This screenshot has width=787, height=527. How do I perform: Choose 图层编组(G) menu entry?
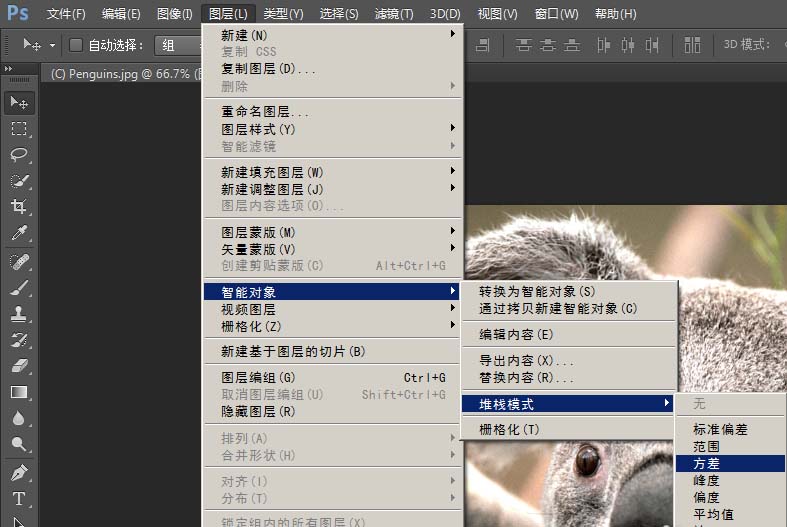click(333, 377)
